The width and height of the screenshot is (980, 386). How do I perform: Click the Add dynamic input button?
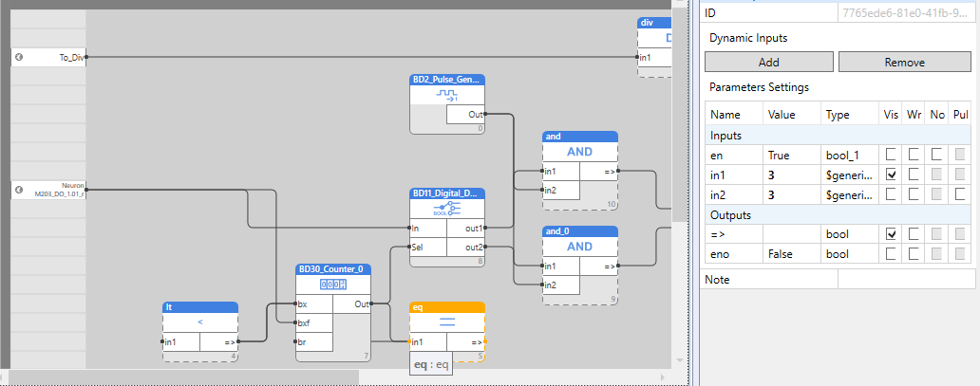click(768, 63)
